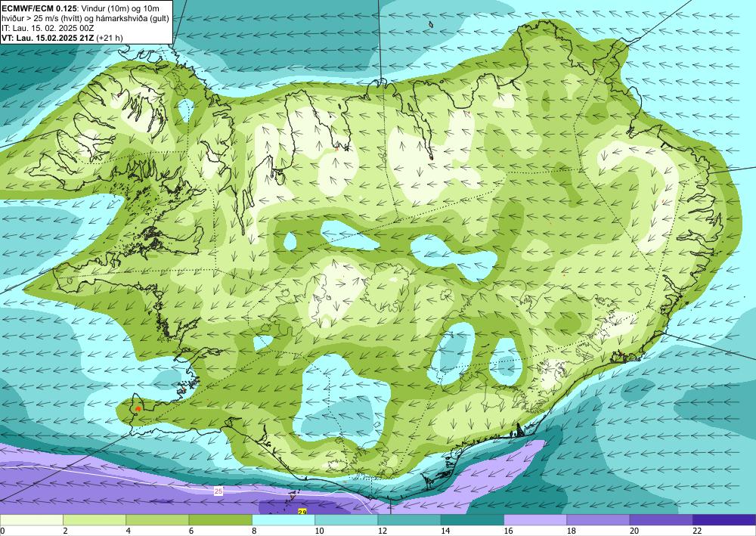Click the orange marker on the southwest peninsula

click(x=138, y=408)
